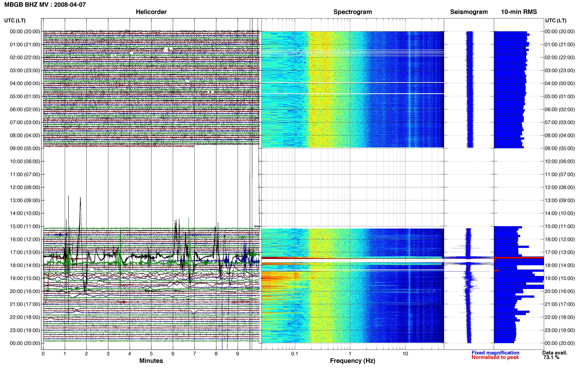Click right-side time label '09:00 (05:00)'
This screenshot has height=368, width=588.
coord(560,148)
